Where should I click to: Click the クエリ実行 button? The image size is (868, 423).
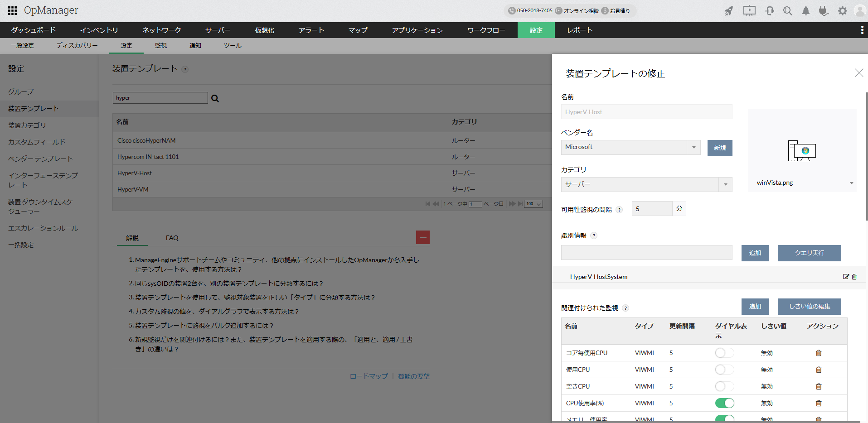[x=809, y=253]
